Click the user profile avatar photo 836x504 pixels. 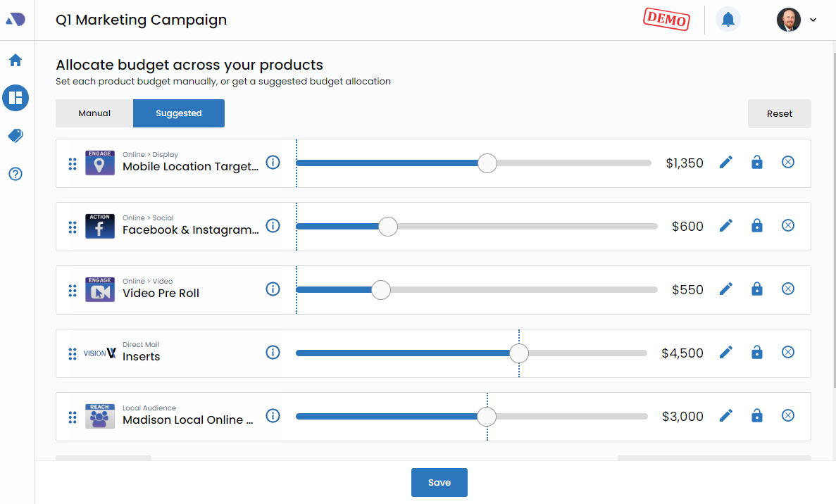click(x=789, y=20)
